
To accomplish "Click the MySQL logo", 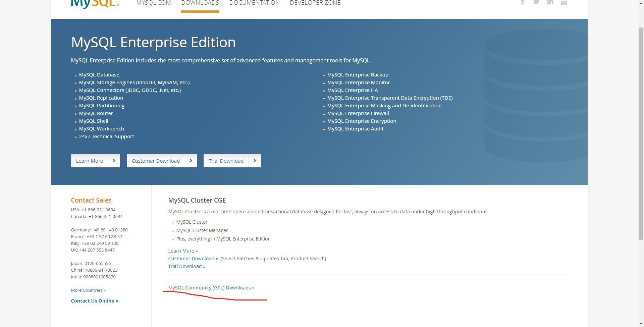I will 95,4.
